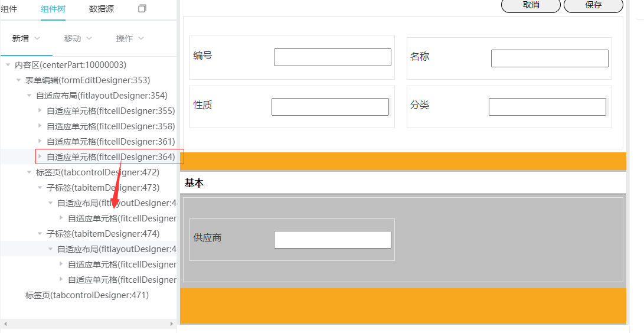644x333 pixels.
Task: Click the copy/stack icon next to 数据源 tab
Action: [x=142, y=8]
